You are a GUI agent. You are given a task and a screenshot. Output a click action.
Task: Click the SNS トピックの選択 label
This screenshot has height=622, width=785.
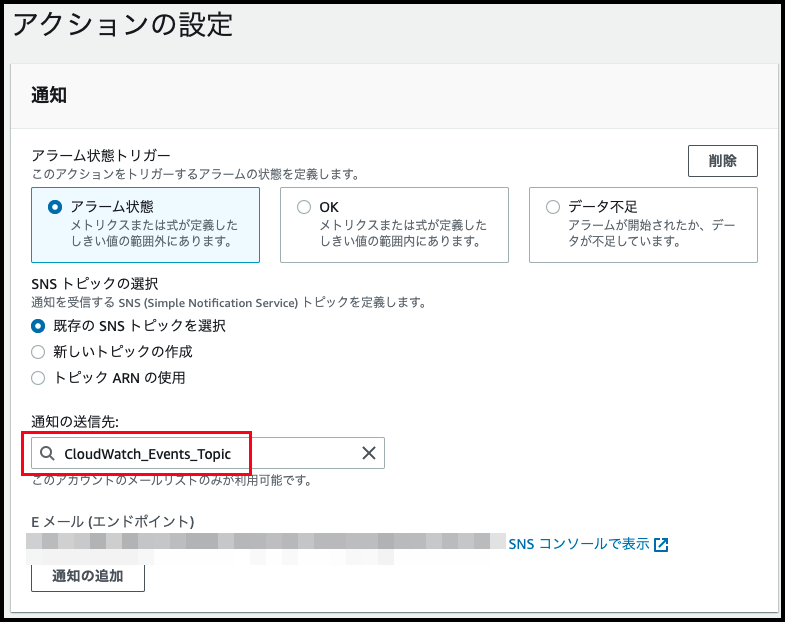click(95, 284)
